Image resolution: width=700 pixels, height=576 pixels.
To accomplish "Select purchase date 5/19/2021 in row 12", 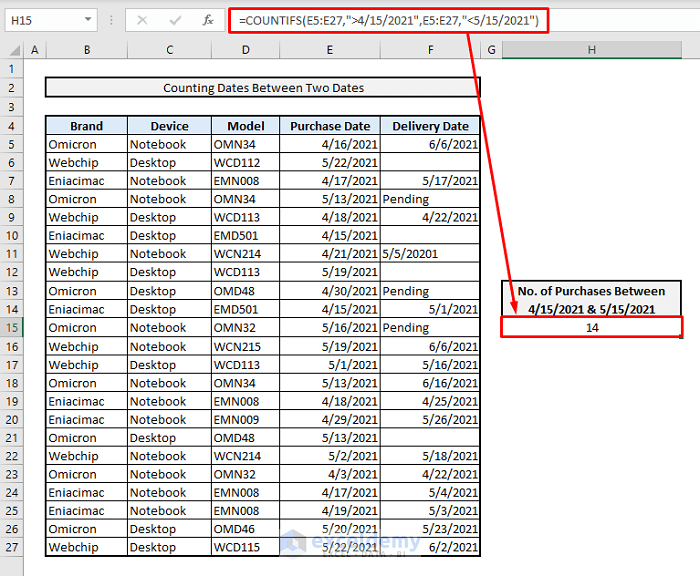I will 330,272.
